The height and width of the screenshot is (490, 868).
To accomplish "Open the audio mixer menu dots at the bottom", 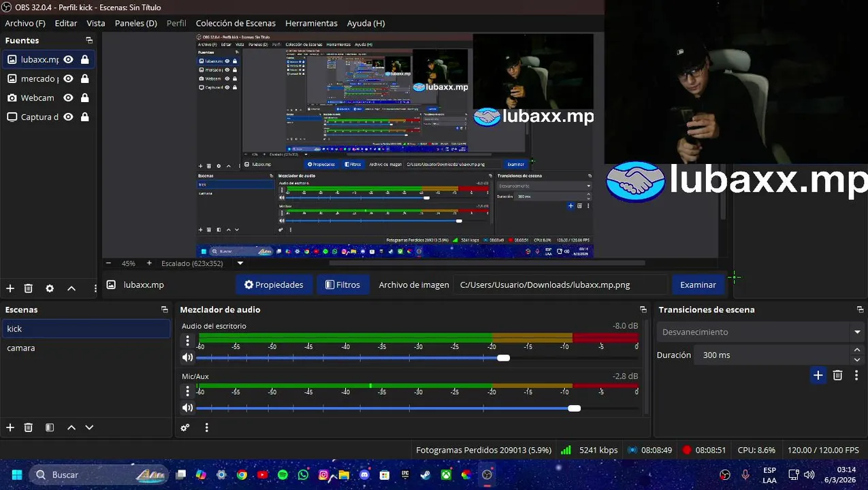I will click(x=206, y=428).
